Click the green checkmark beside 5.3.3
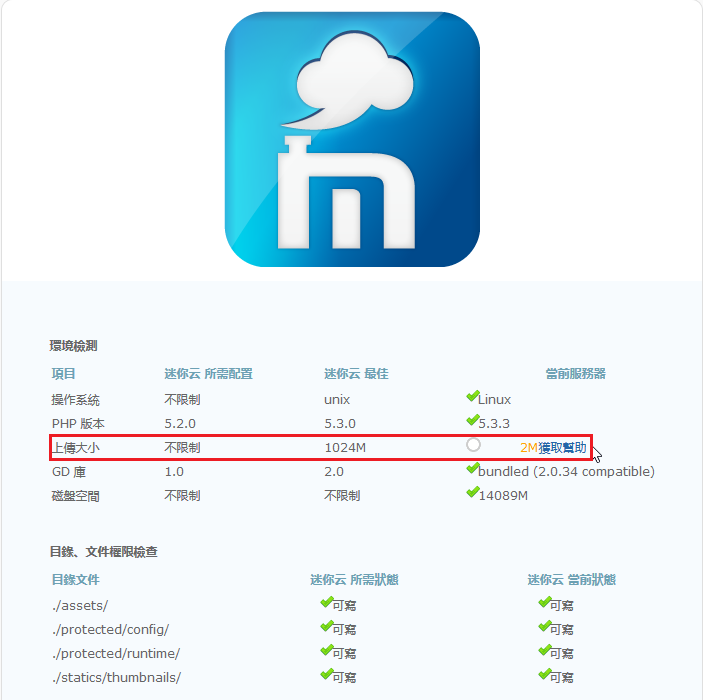Image resolution: width=703 pixels, height=700 pixels. 473,420
